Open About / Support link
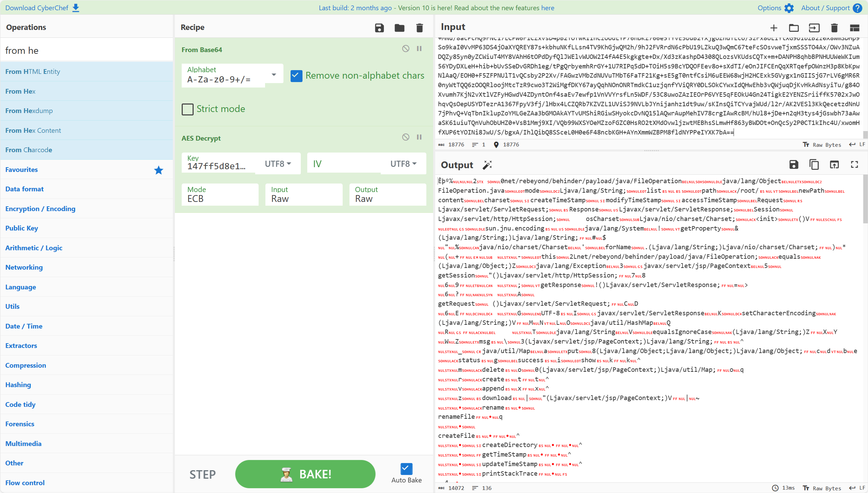 click(x=831, y=8)
